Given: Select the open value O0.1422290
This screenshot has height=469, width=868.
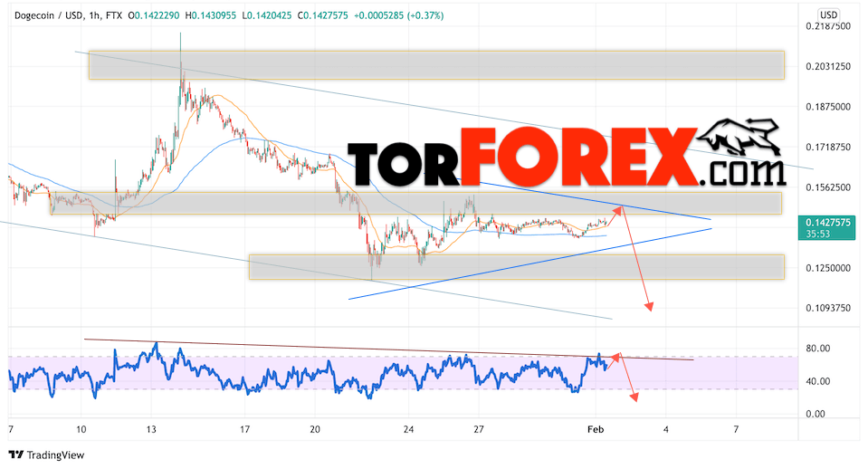Looking at the screenshot, I should (153, 16).
